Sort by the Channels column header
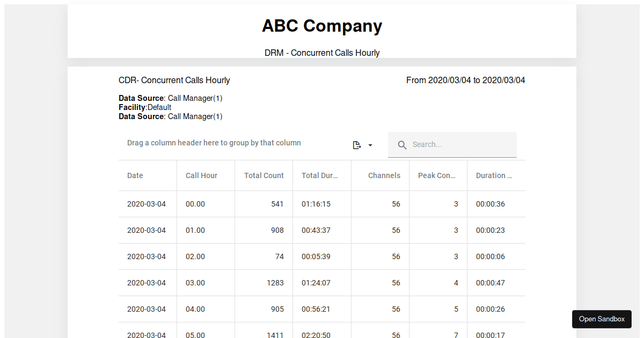Screen dimensions: 644x338 pyautogui.click(x=384, y=175)
